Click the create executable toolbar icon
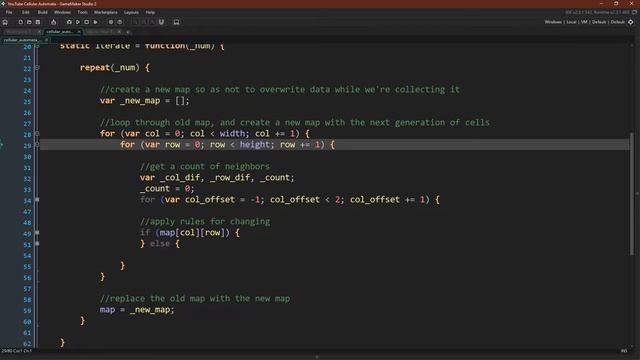 pos(53,22)
